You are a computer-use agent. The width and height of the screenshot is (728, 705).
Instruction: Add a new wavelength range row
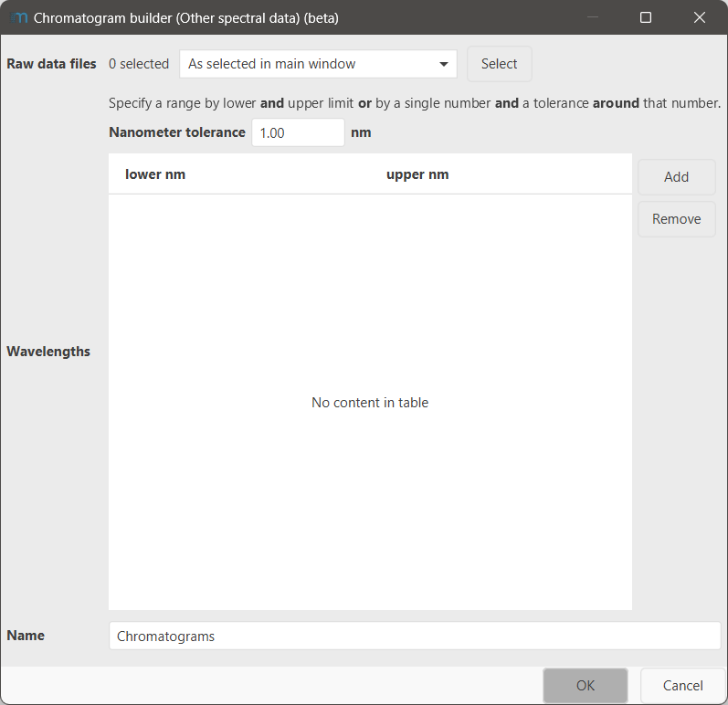676,177
